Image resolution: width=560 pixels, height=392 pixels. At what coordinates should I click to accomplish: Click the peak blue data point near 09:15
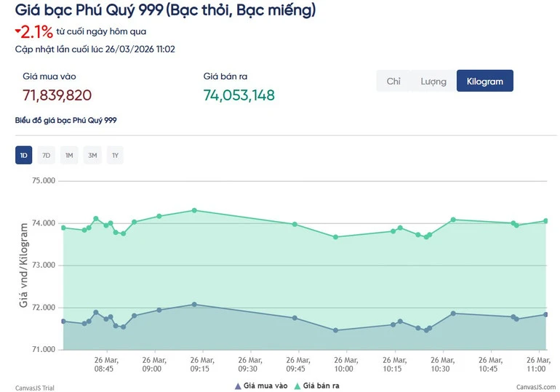194,304
